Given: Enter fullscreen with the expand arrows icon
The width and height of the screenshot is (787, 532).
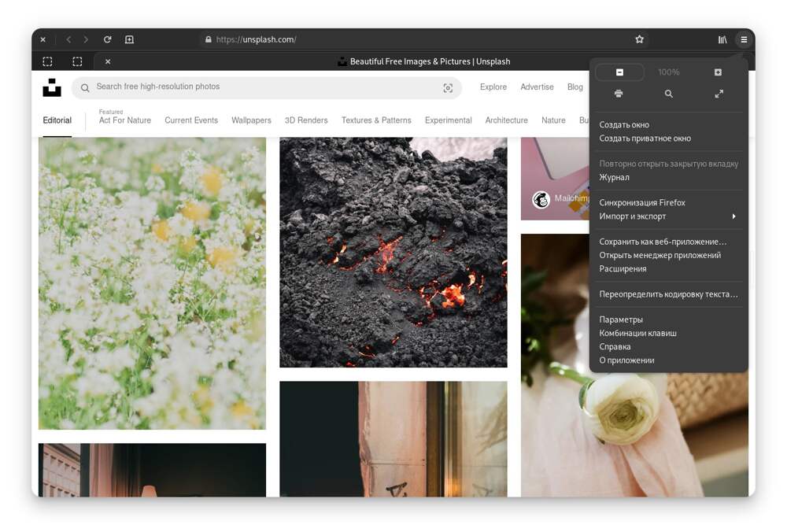Looking at the screenshot, I should (719, 94).
